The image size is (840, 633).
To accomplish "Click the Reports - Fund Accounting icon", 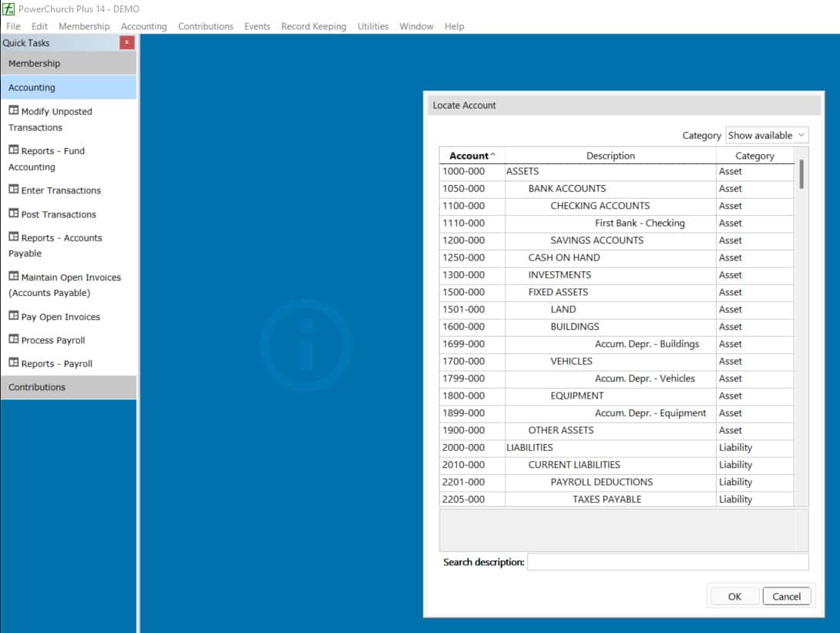I will pos(13,150).
